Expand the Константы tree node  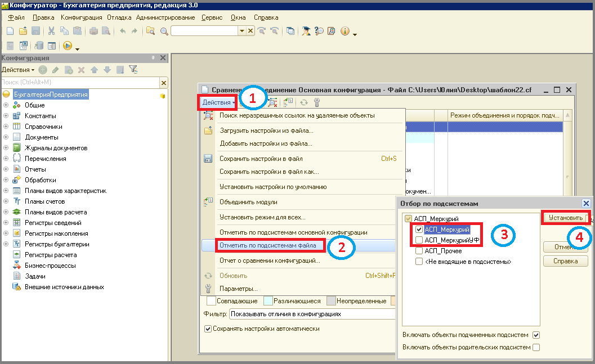coord(6,116)
